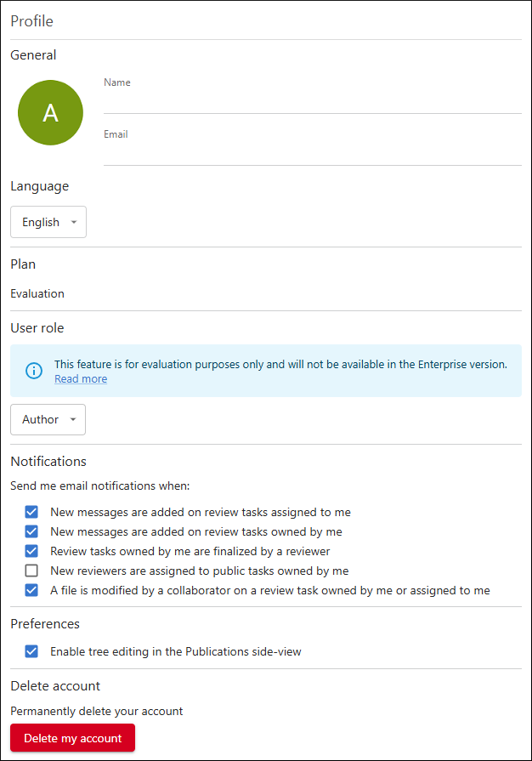532x761 pixels.
Task: Disable tree editing in Publications side-view
Action: pyautogui.click(x=31, y=651)
